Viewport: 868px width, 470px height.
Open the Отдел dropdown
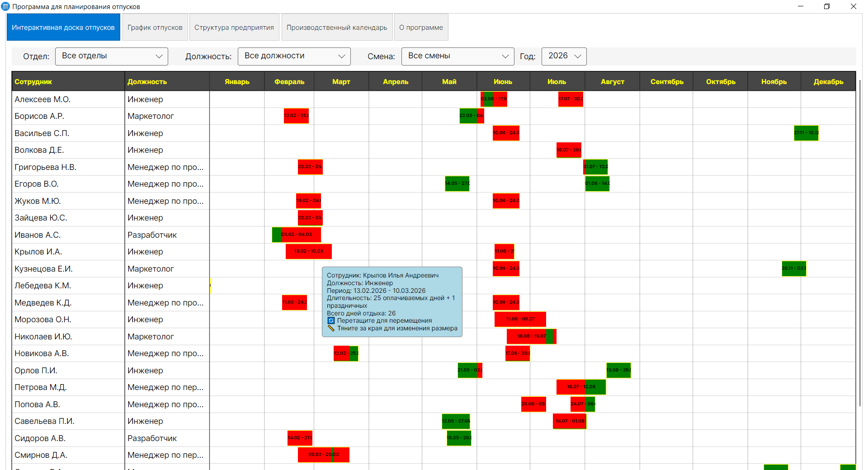(111, 56)
